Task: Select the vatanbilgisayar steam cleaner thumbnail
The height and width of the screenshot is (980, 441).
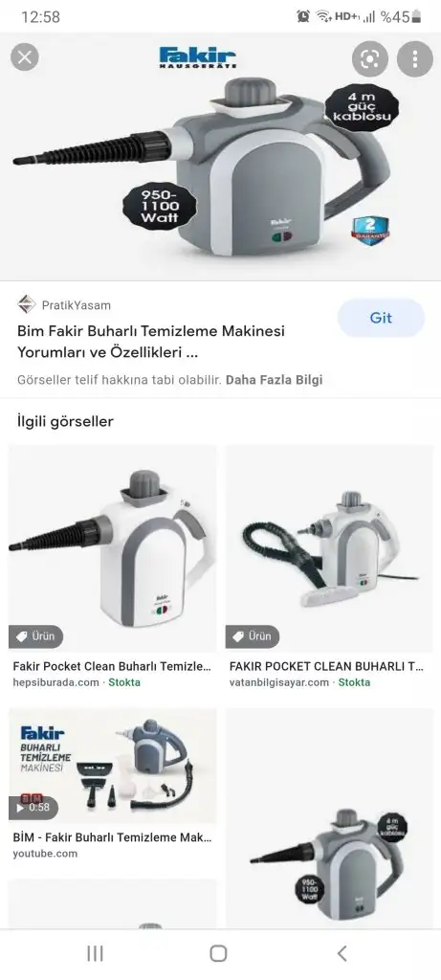Action: 329,548
